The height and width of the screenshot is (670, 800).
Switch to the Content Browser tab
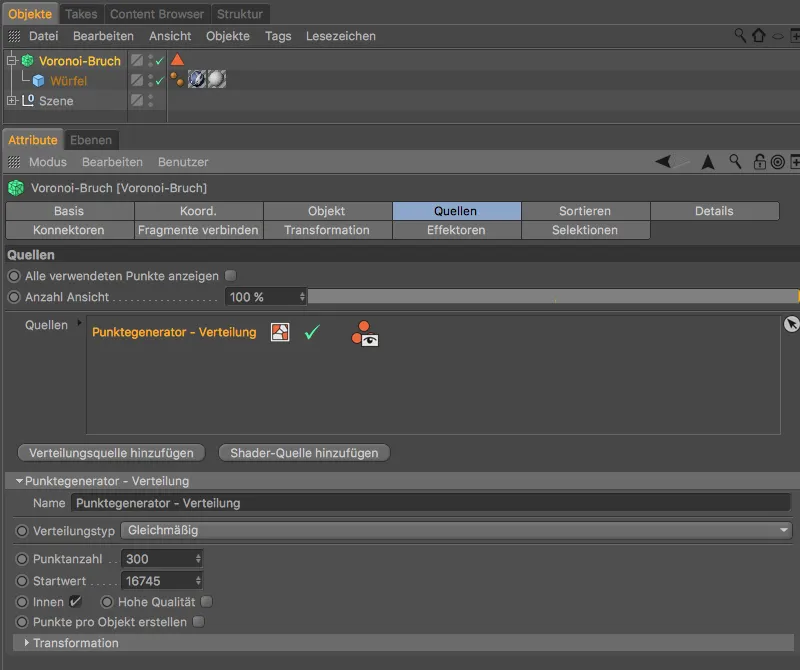click(x=157, y=14)
